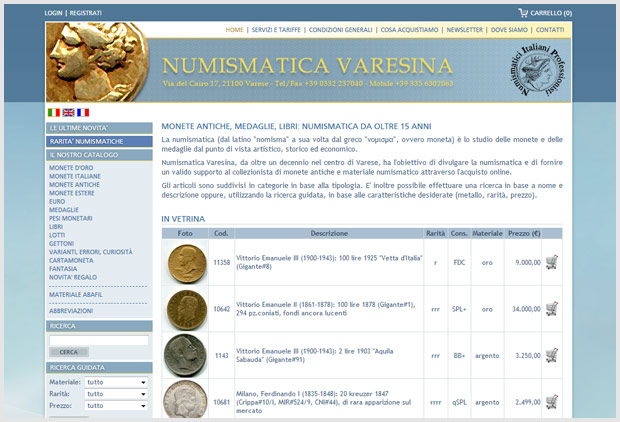Open photo of 100 lire 1878 coin
Image resolution: width=620 pixels, height=422 pixels.
pyautogui.click(x=187, y=310)
